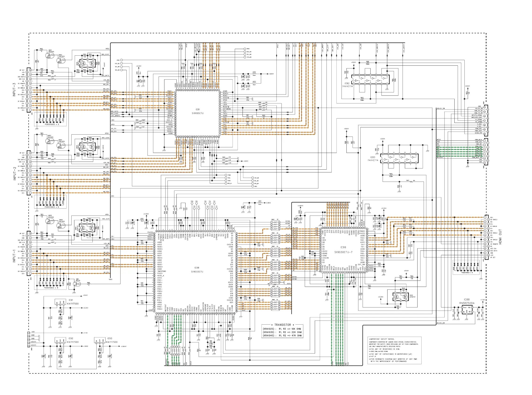Select the IC91 KIA1117S00 regulator
The width and height of the screenshot is (532, 395).
60,302
